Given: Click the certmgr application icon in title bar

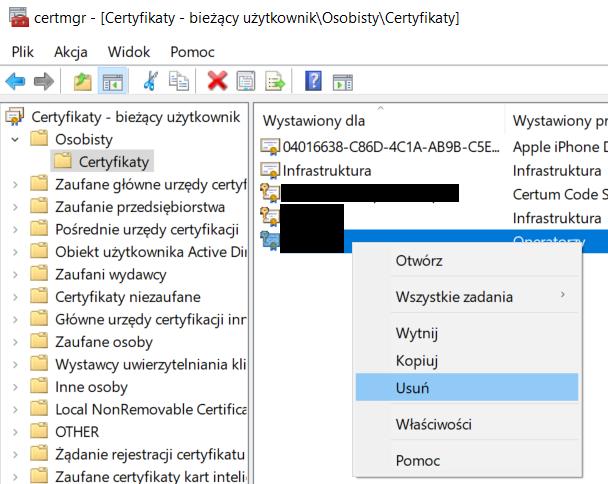Looking at the screenshot, I should point(19,17).
